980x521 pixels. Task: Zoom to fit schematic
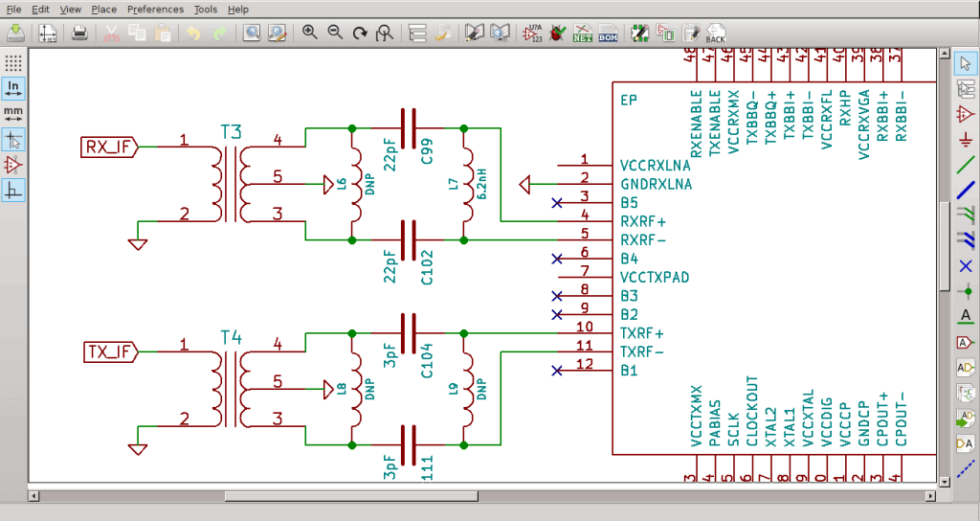385,33
